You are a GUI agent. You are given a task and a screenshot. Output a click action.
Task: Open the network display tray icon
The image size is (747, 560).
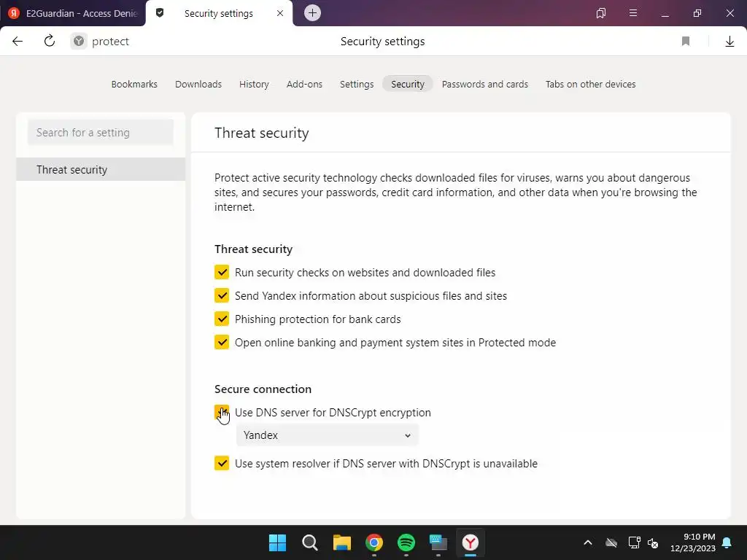tap(634, 542)
